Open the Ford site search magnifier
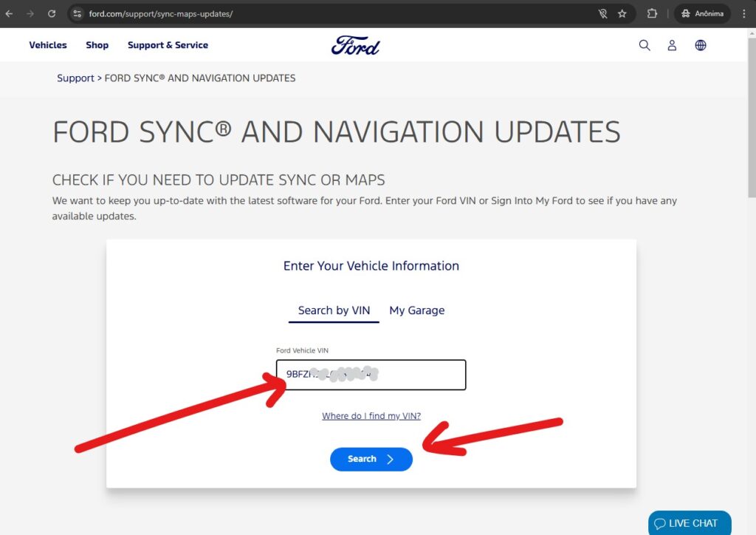This screenshot has width=756, height=535. [x=644, y=45]
